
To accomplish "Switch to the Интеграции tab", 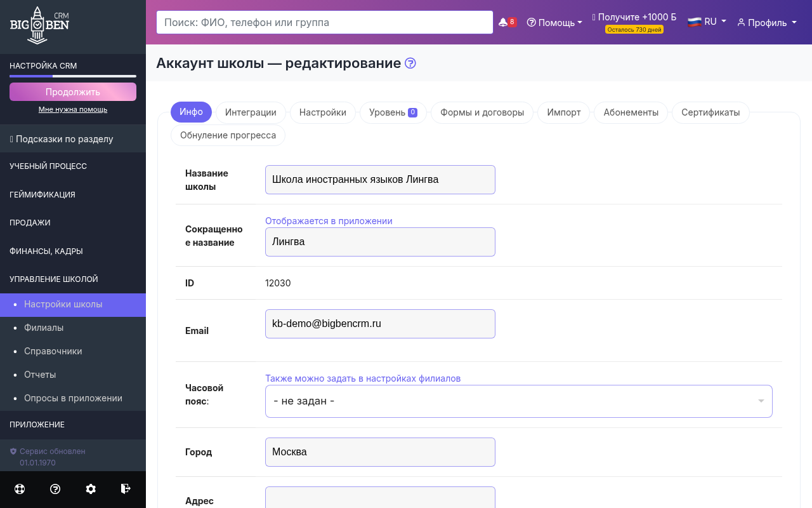I will click(x=251, y=112).
